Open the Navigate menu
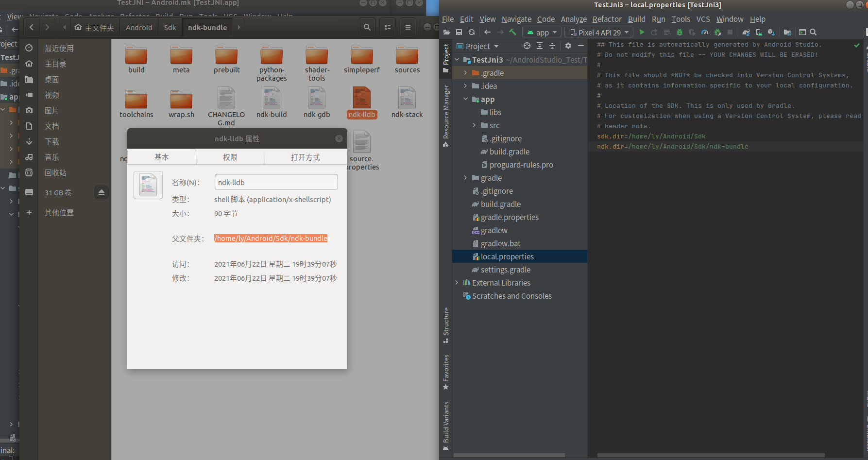This screenshot has height=460, width=868. [x=516, y=19]
